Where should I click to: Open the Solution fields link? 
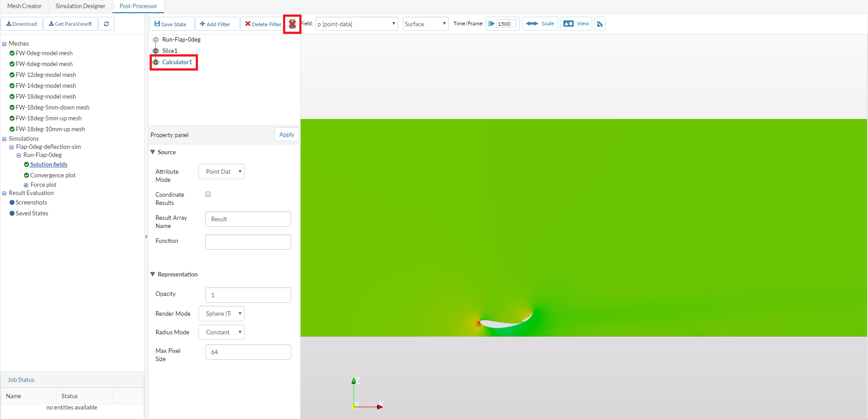[49, 165]
